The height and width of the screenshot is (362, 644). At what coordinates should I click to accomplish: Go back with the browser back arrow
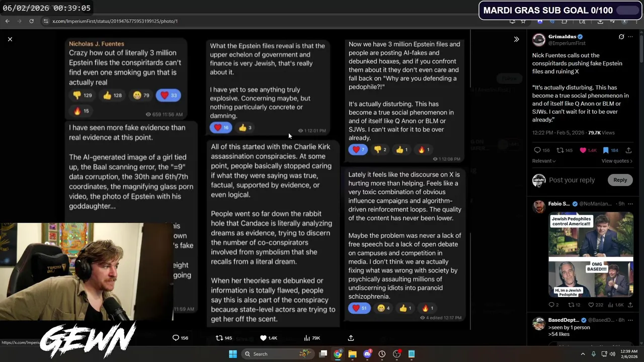(x=7, y=21)
